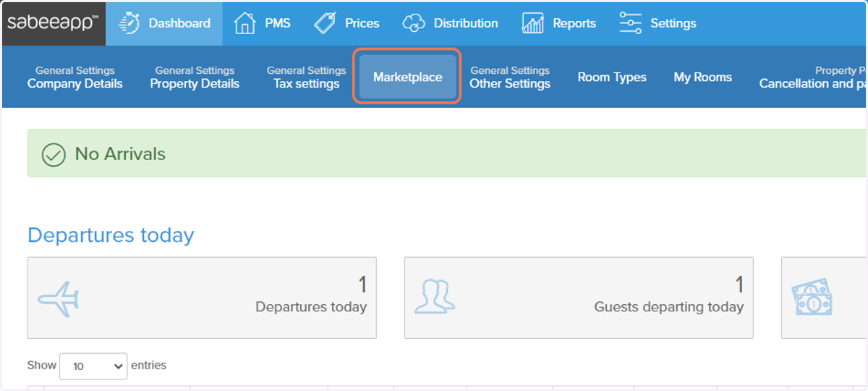
Task: Open General Settings Tax settings
Action: point(307,77)
